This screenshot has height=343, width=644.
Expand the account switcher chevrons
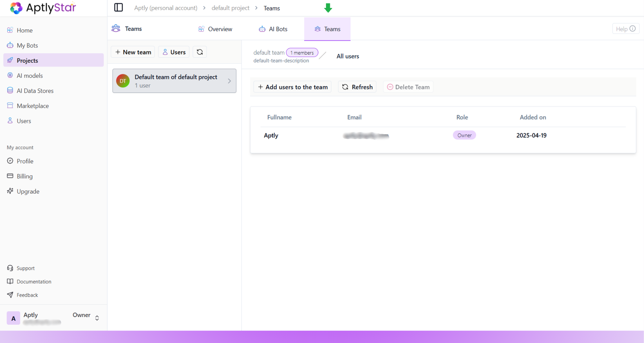pos(97,318)
